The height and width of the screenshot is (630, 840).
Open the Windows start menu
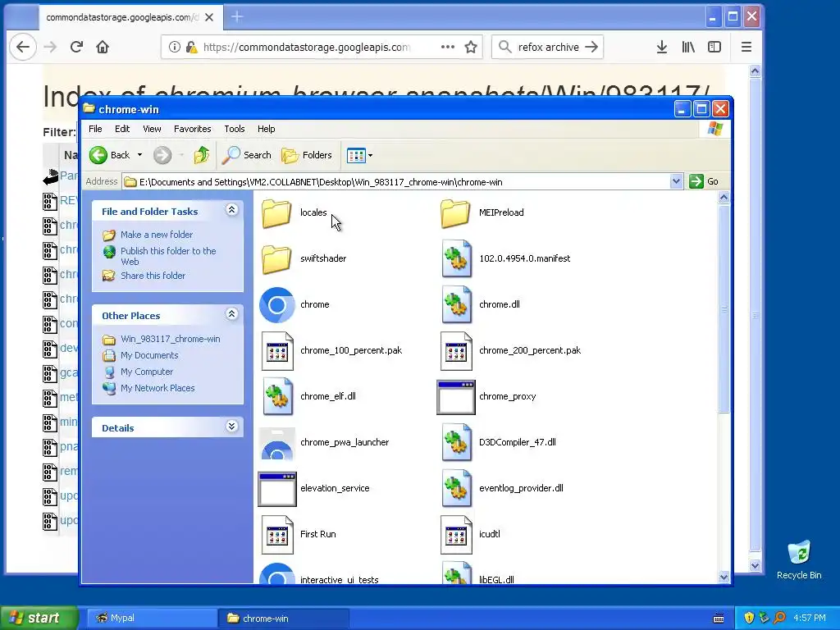[39, 618]
